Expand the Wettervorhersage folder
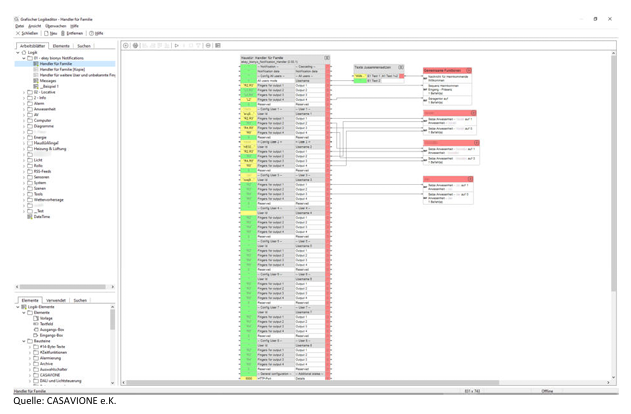Image resolution: width=631 pixels, height=414 pixels. [x=24, y=200]
